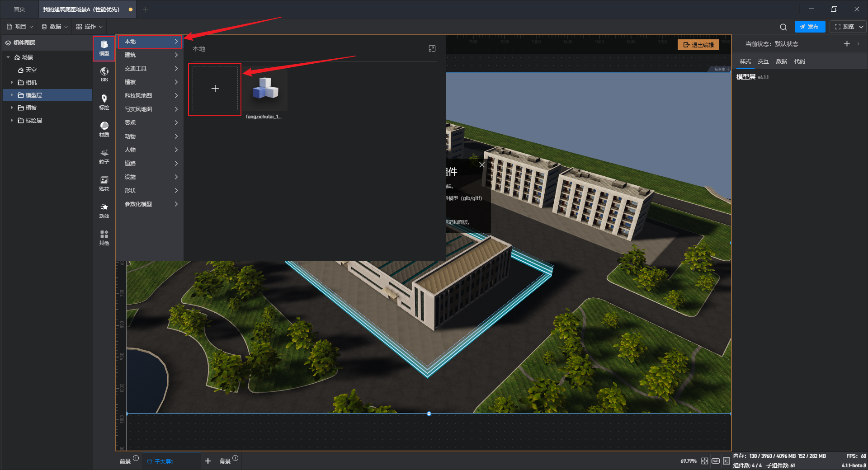This screenshot has height=470, width=868.
Task: Open the console terminal icon
Action: tap(726, 461)
